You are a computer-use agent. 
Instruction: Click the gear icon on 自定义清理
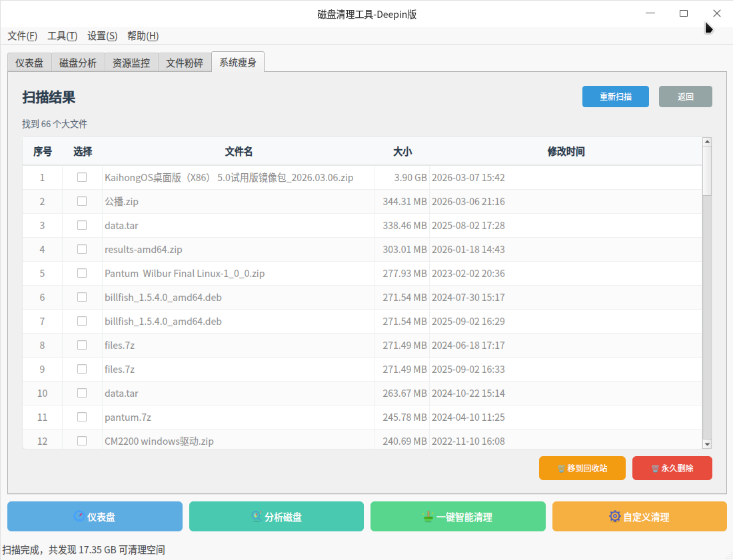click(615, 516)
